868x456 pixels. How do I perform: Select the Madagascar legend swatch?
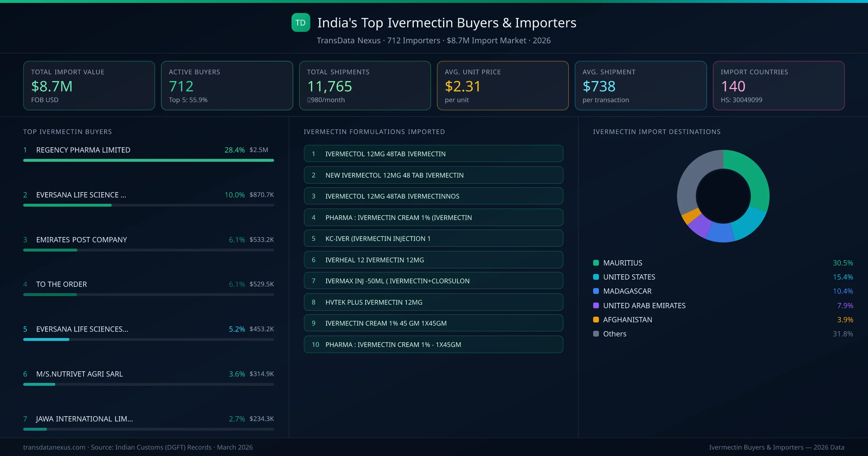tap(595, 291)
